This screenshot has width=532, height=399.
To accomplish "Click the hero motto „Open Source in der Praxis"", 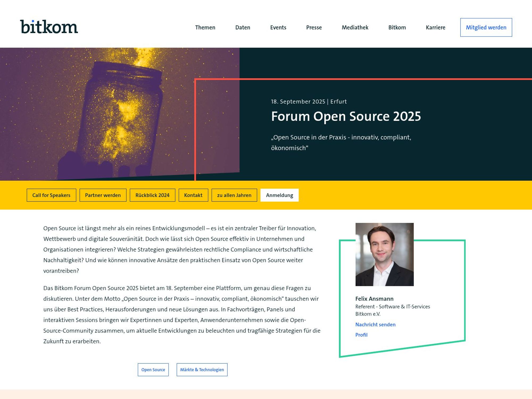I will coord(341,143).
